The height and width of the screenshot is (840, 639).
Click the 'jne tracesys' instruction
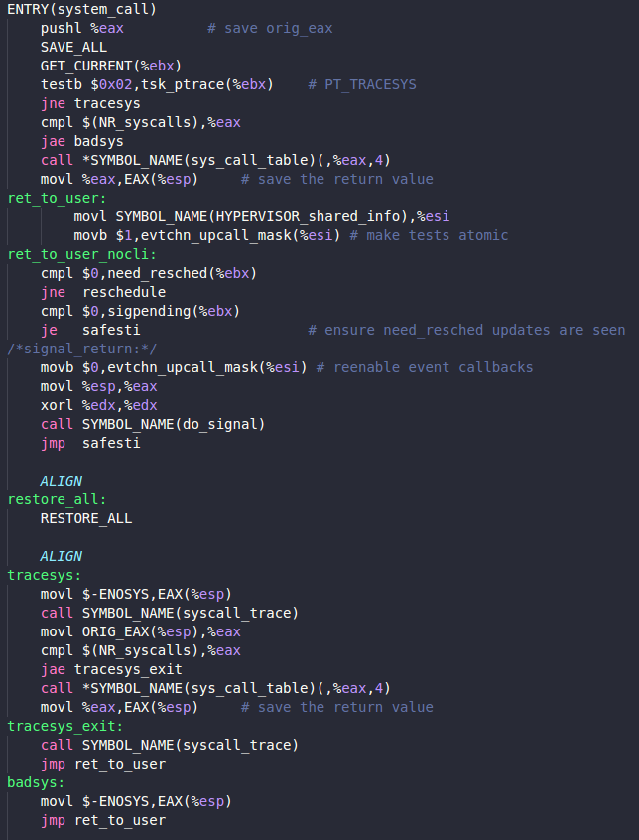[90, 103]
